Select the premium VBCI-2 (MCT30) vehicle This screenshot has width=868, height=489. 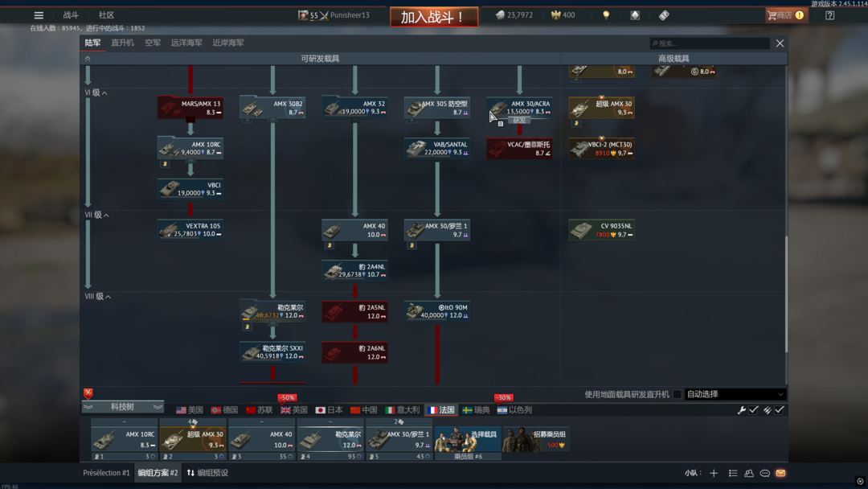602,148
